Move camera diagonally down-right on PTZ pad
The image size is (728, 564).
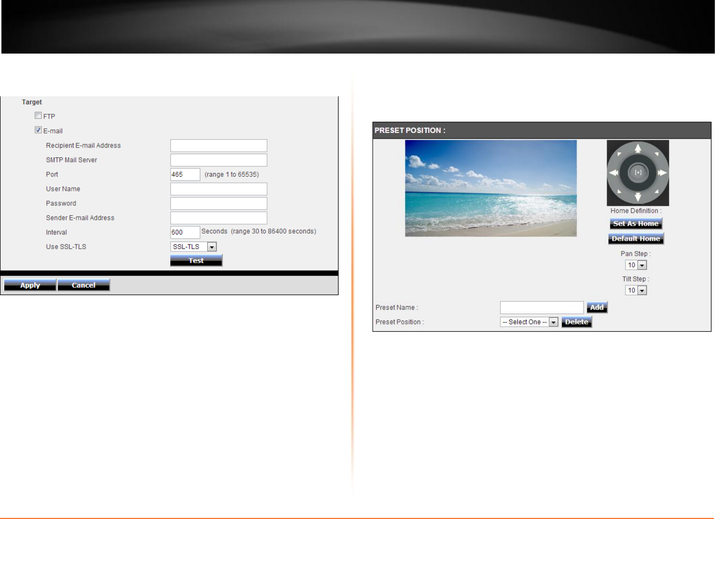657,192
